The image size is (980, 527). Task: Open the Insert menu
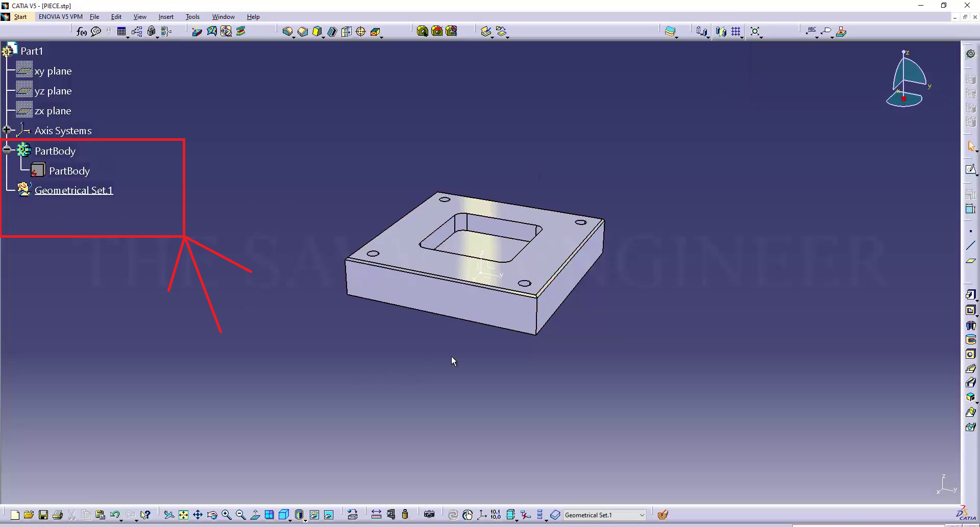[x=166, y=17]
